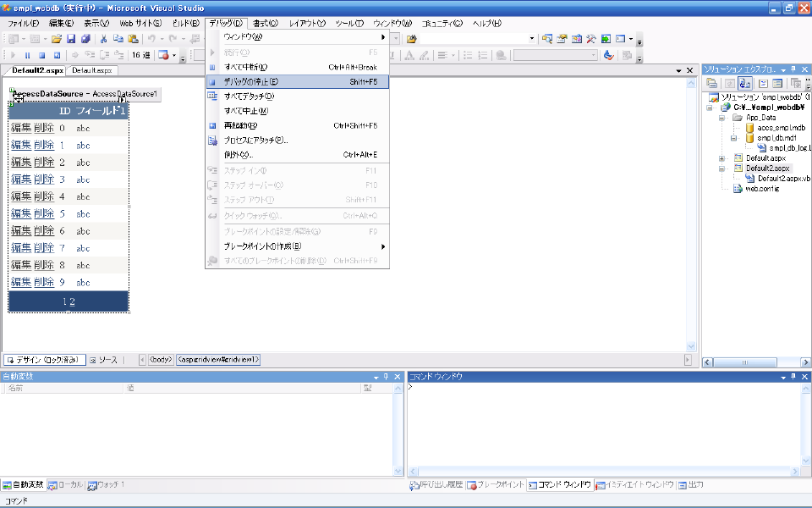Select acce_smpl.mdb in Solution Explorer
This screenshot has width=812, height=508.
[781, 128]
